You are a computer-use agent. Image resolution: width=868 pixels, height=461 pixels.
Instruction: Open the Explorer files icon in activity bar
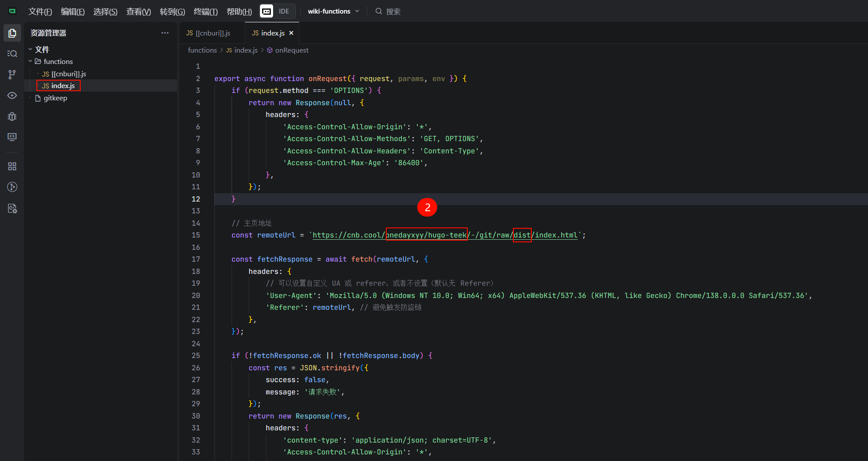pyautogui.click(x=12, y=33)
